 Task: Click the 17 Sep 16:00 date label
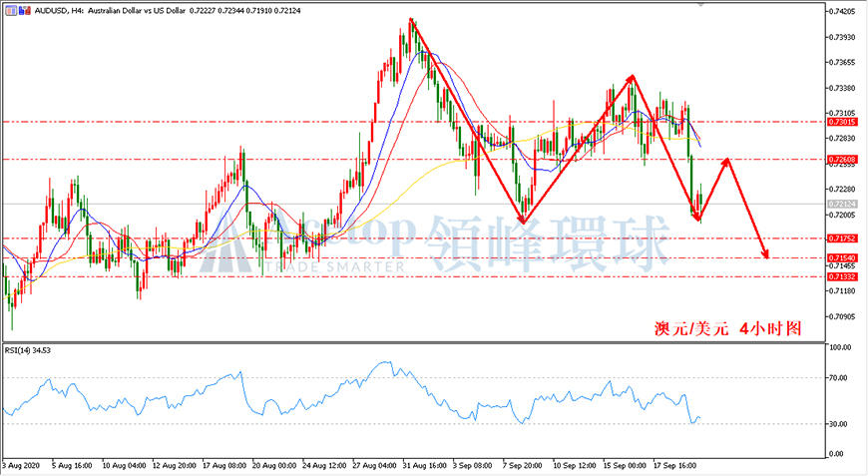(x=674, y=465)
